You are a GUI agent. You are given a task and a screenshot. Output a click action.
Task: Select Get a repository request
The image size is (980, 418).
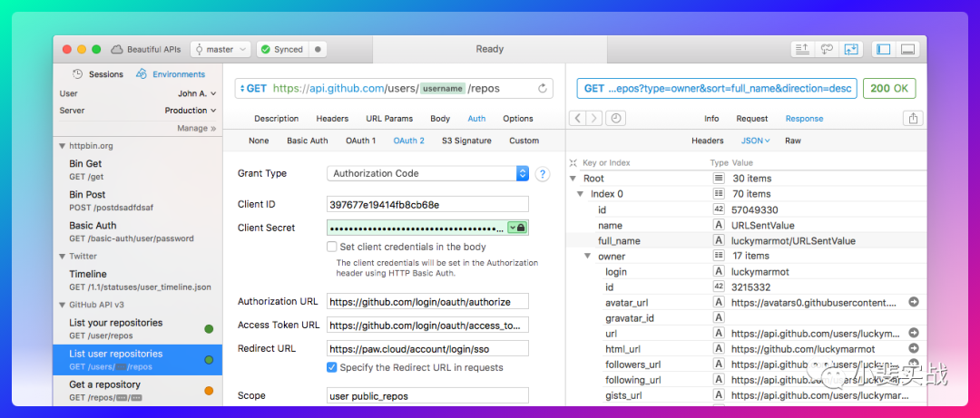click(138, 390)
